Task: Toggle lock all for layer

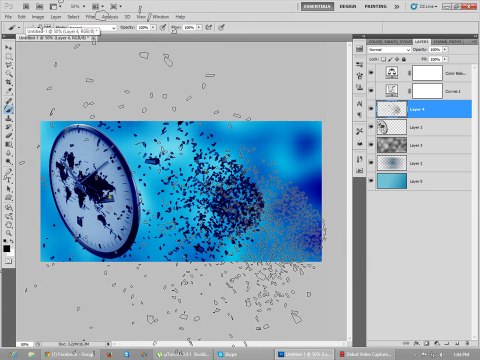Action: (x=404, y=59)
